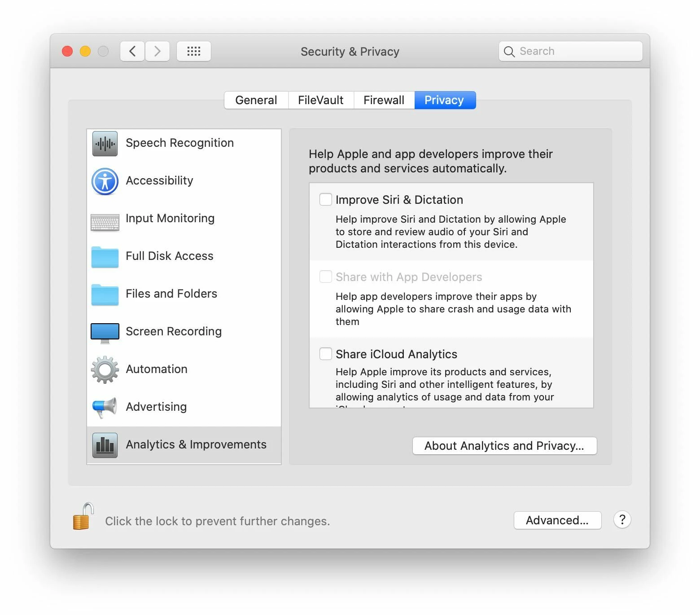The width and height of the screenshot is (700, 615).
Task: Go back with the left chevron
Action: tap(132, 51)
